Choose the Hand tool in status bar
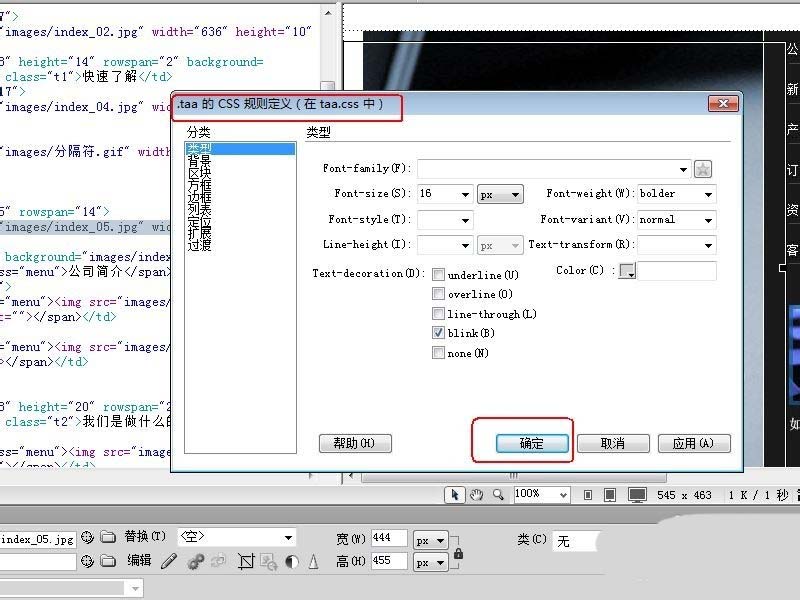Screen dimensions: 800x600 click(477, 495)
